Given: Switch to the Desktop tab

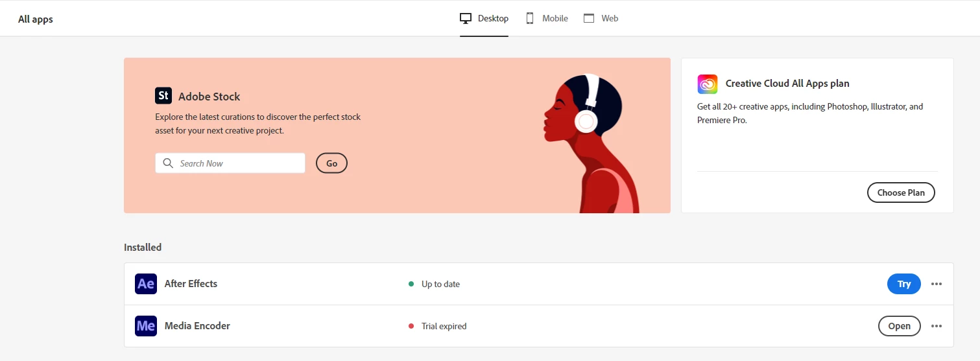Looking at the screenshot, I should tap(484, 19).
